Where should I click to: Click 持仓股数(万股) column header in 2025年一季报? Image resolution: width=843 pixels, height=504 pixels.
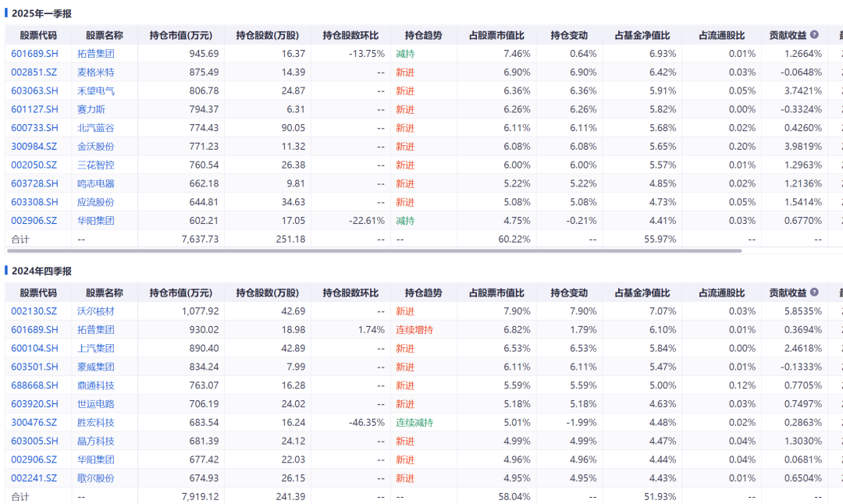[267, 35]
